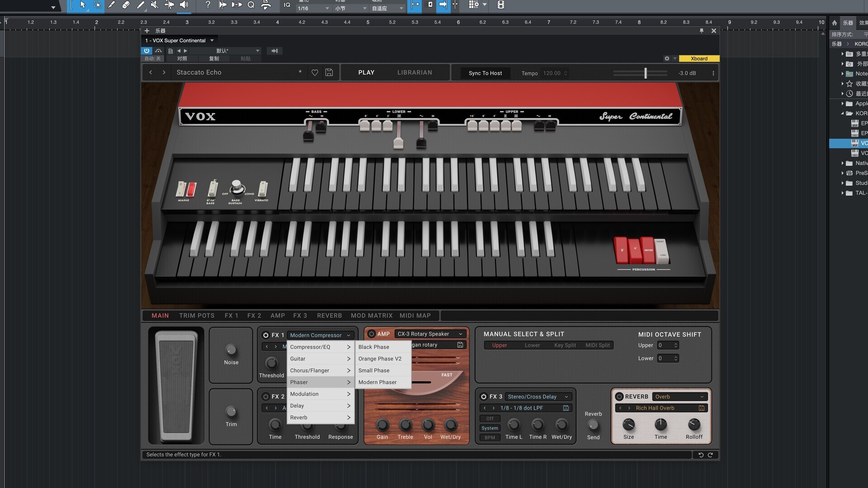Open the MIDI MAP tab

415,315
